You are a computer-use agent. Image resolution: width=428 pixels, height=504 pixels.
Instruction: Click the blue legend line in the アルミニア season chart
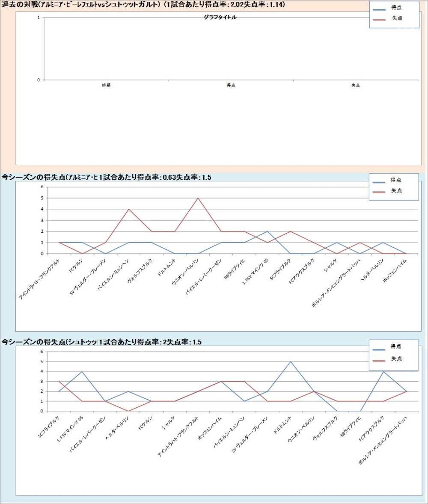379,182
